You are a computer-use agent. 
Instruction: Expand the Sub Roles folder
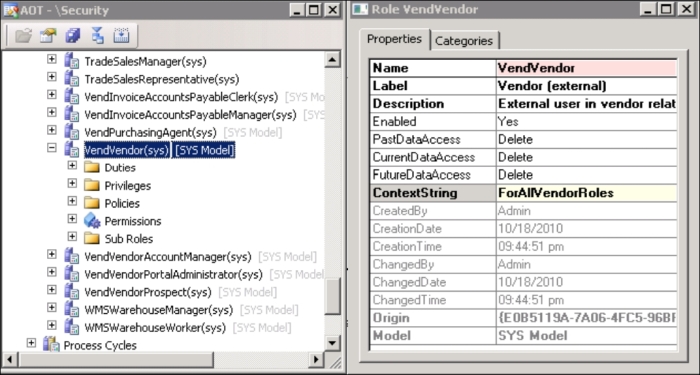point(72,236)
